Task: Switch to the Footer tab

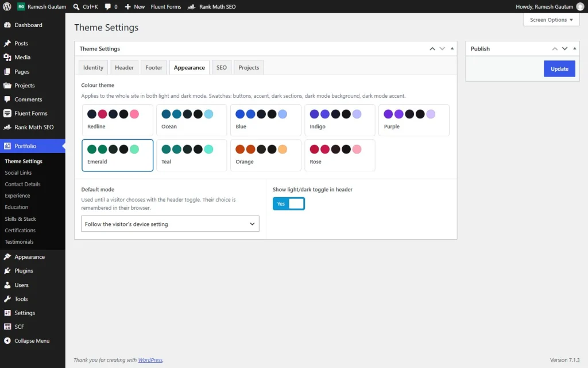Action: [154, 68]
